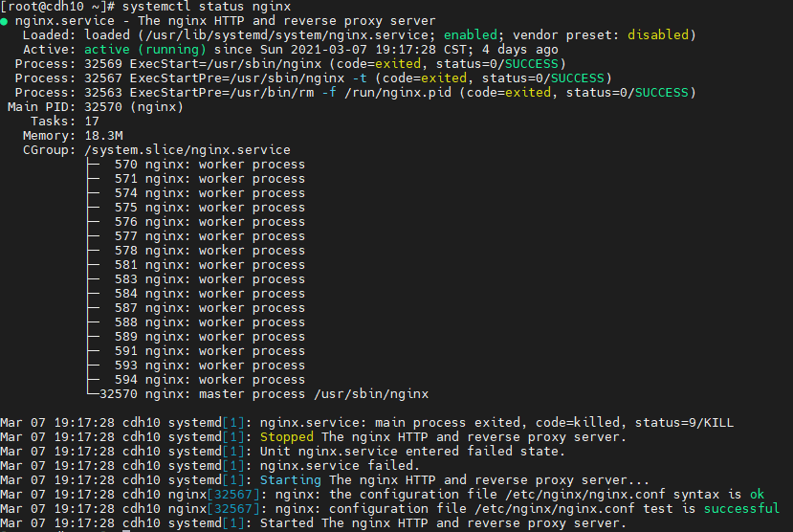Click the 32570 master process row
The width and height of the screenshot is (793, 532).
point(258,394)
